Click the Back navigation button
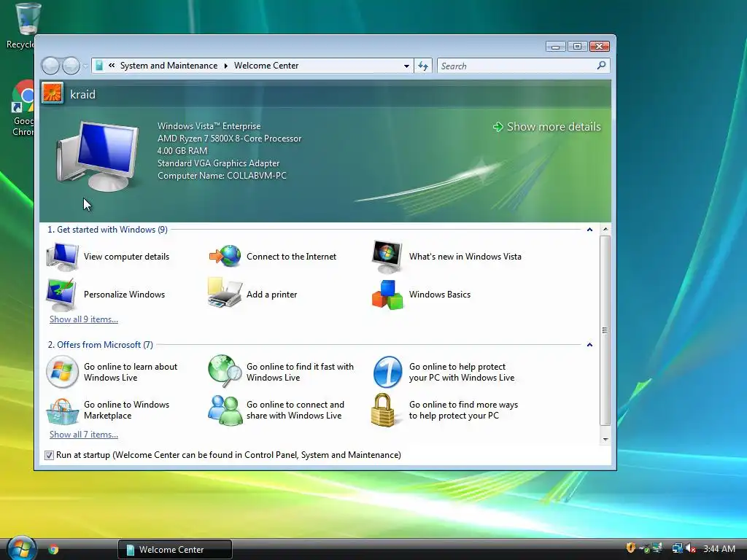Image resolution: width=747 pixels, height=560 pixels. pyautogui.click(x=50, y=66)
